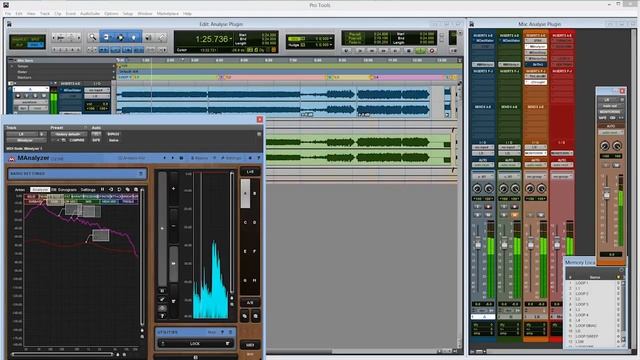
Task: Click the MOscillator insert on track A
Action: pos(72,90)
